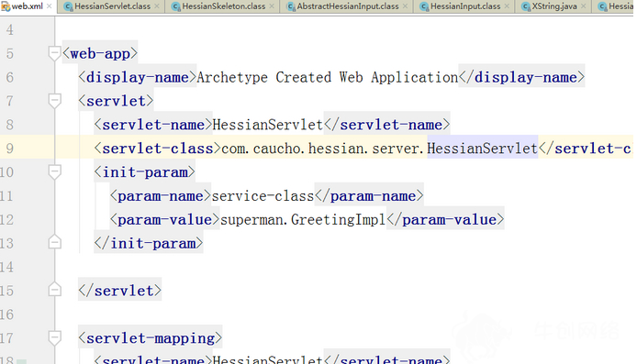Screen dimensions: 637x364
Task: Close the HessianServlet.class tab
Action: (x=157, y=6)
